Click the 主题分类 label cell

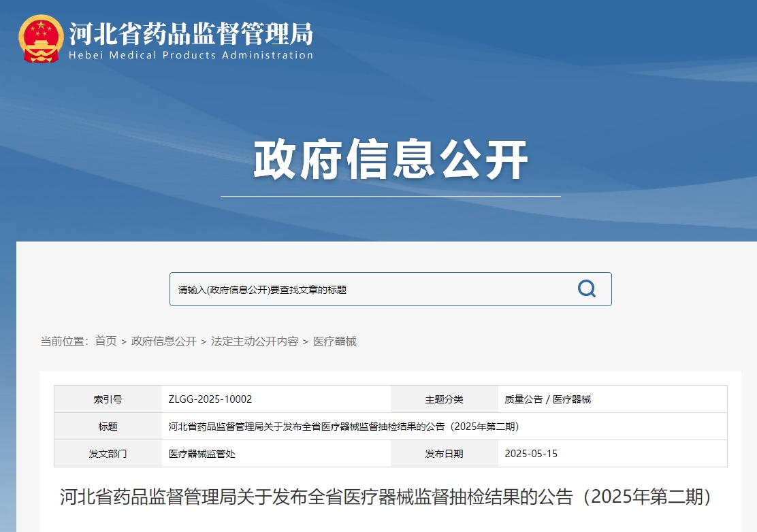pyautogui.click(x=444, y=399)
